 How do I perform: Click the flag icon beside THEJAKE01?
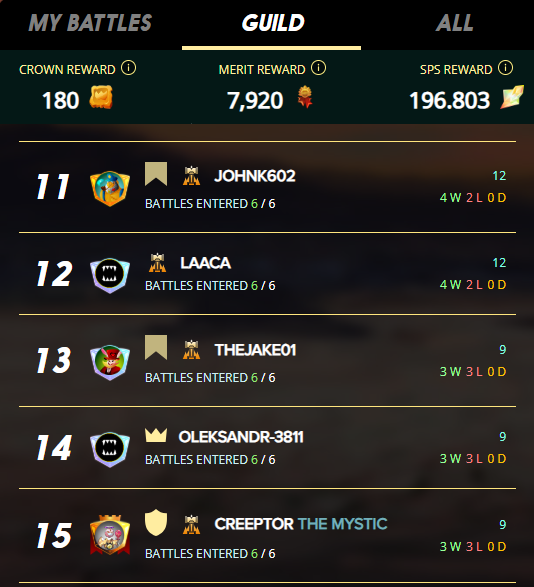156,347
